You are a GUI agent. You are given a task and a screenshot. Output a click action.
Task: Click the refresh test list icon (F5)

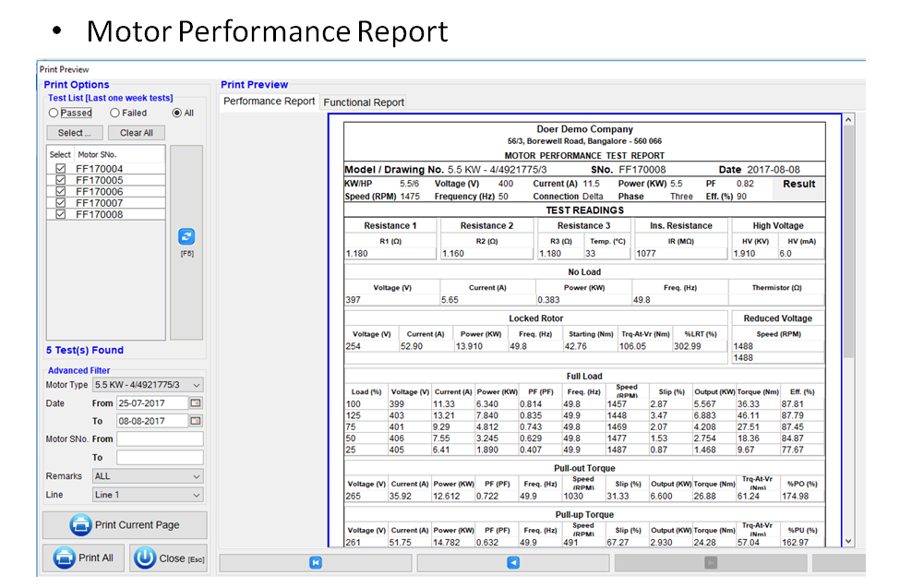pos(186,236)
